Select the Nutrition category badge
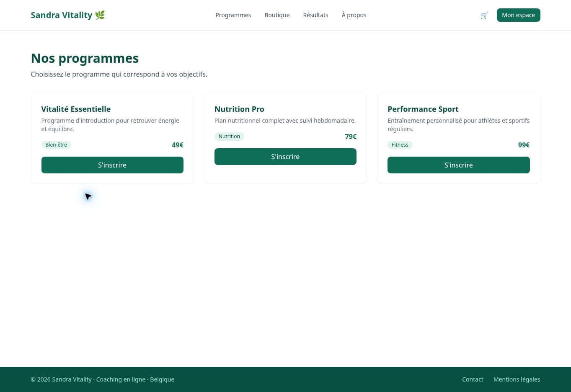Screen dimensions: 571x392 pos(229,137)
